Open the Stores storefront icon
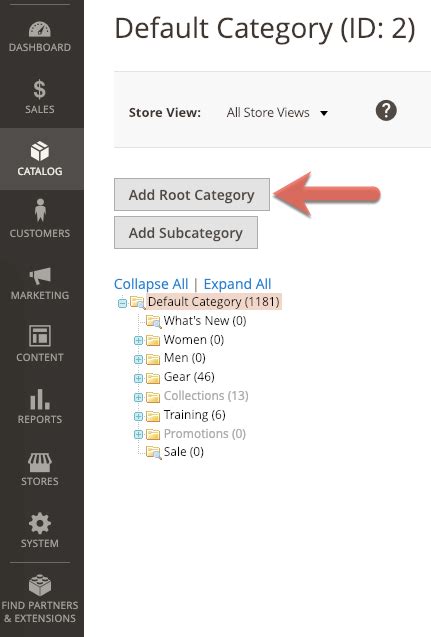Image resolution: width=431 pixels, height=637 pixels. [x=40, y=462]
